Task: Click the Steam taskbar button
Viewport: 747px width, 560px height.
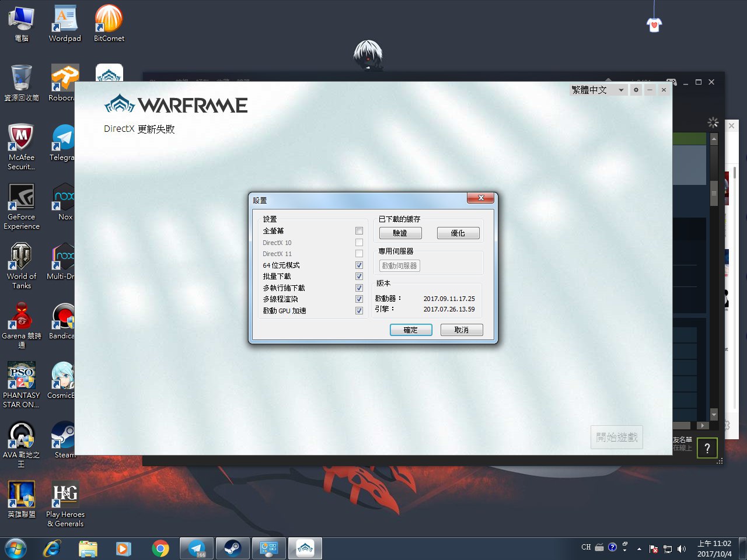Action: tap(233, 548)
